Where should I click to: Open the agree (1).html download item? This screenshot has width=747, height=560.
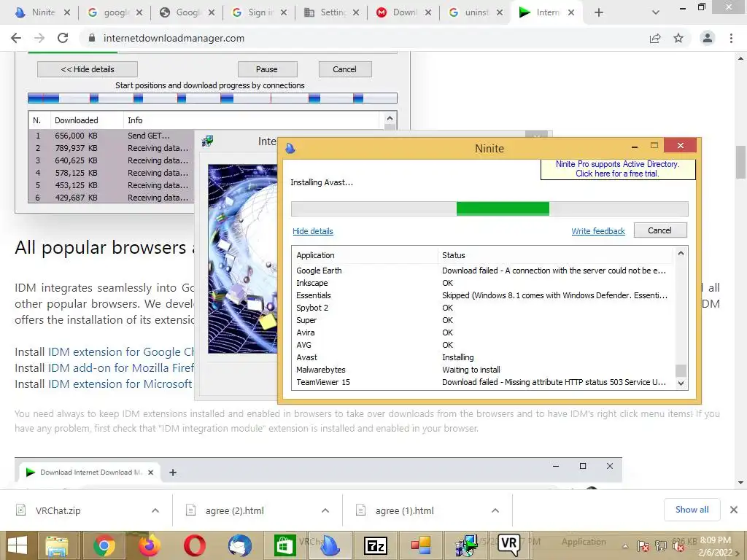404,510
